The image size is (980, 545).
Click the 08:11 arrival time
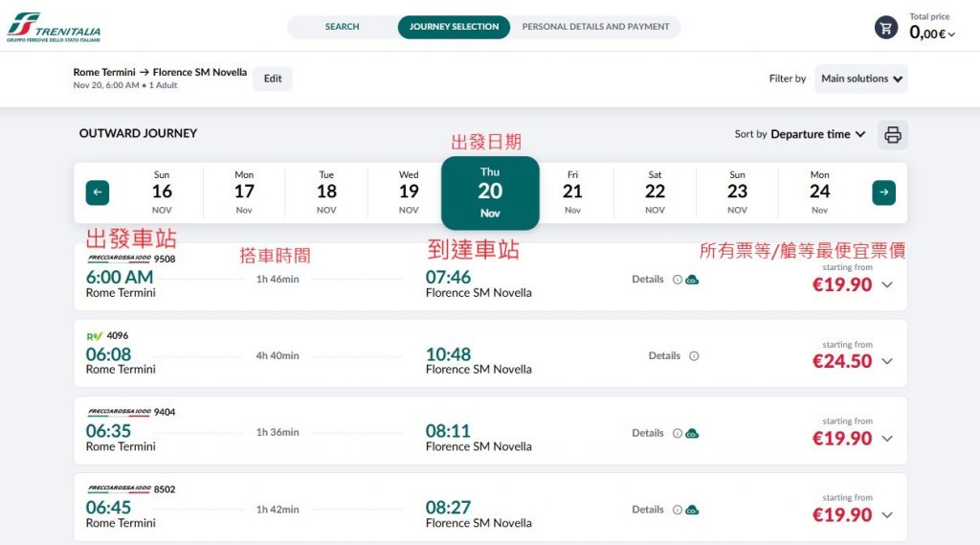click(448, 431)
